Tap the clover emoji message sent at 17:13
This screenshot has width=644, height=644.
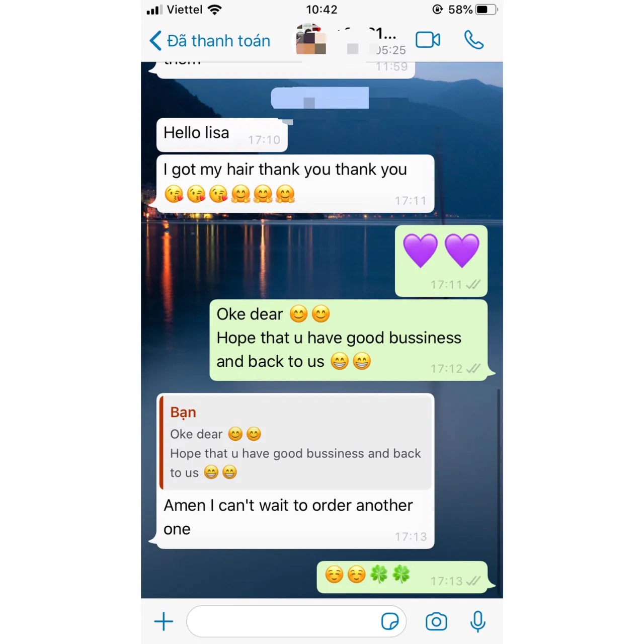(x=402, y=577)
